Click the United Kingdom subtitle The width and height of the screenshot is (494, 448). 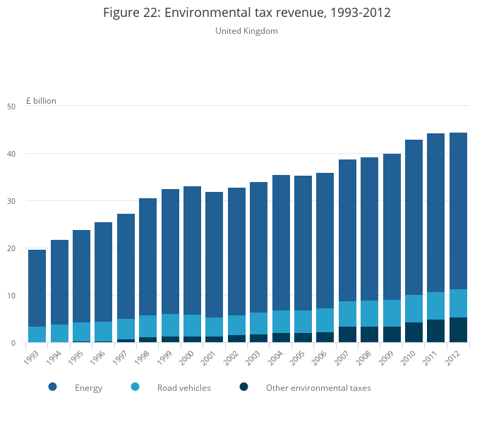246,31
